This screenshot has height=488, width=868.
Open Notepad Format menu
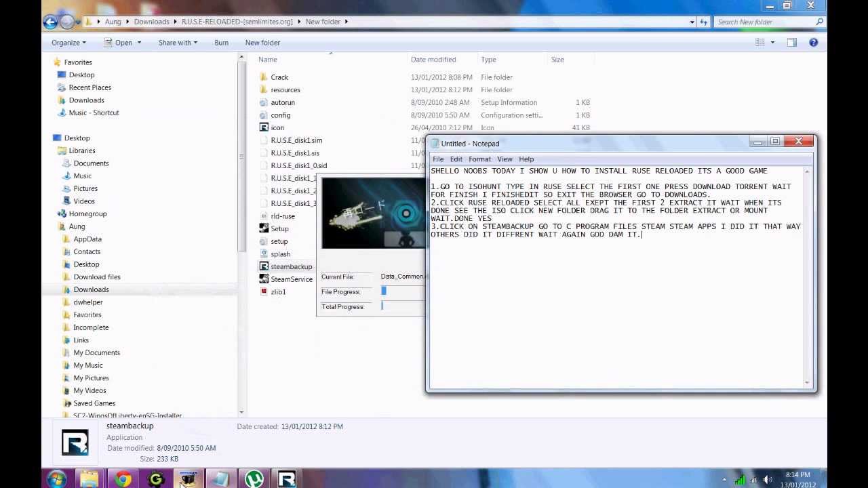(479, 159)
